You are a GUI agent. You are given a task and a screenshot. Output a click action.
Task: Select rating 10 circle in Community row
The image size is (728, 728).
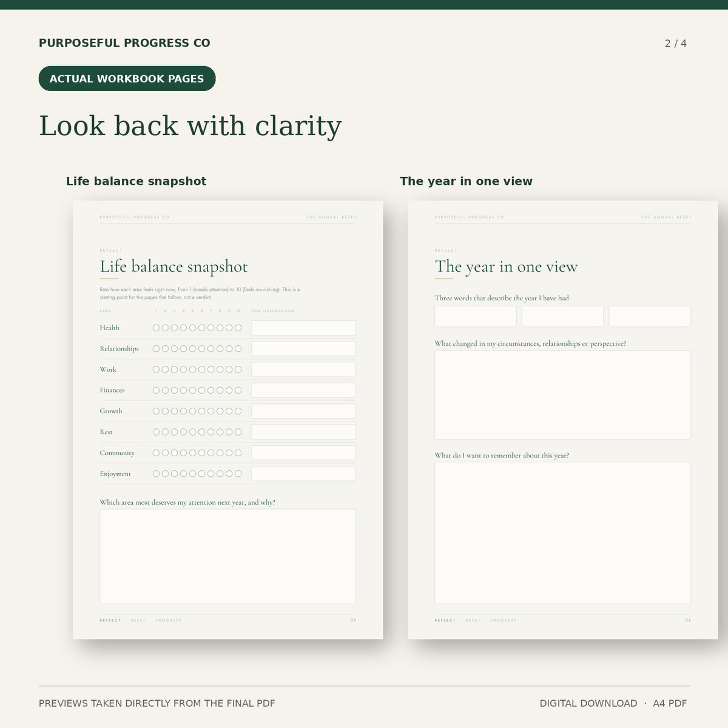pyautogui.click(x=238, y=453)
